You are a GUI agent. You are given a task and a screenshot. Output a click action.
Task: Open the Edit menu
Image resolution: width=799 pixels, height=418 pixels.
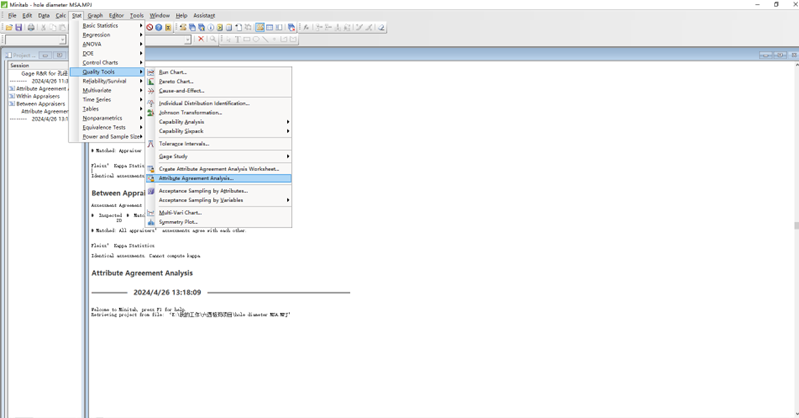coord(27,15)
